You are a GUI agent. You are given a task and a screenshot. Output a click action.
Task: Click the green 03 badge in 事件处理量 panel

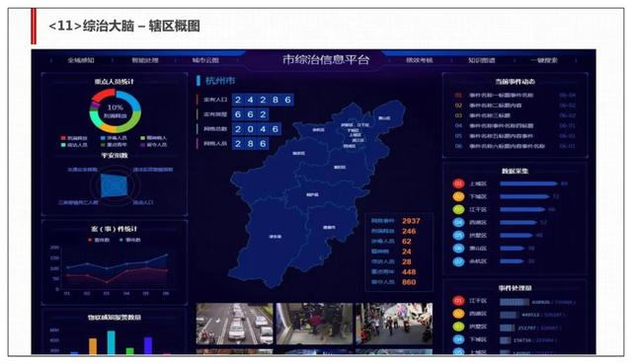click(x=458, y=327)
